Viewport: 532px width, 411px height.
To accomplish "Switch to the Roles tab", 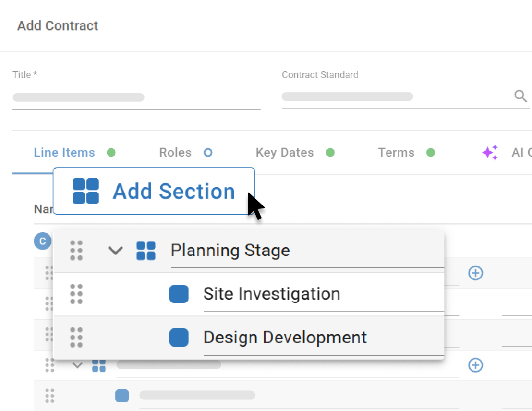I will (175, 152).
